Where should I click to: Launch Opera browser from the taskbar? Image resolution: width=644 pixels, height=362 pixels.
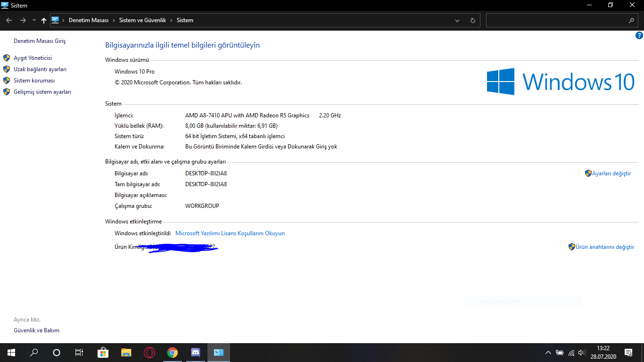click(x=149, y=352)
